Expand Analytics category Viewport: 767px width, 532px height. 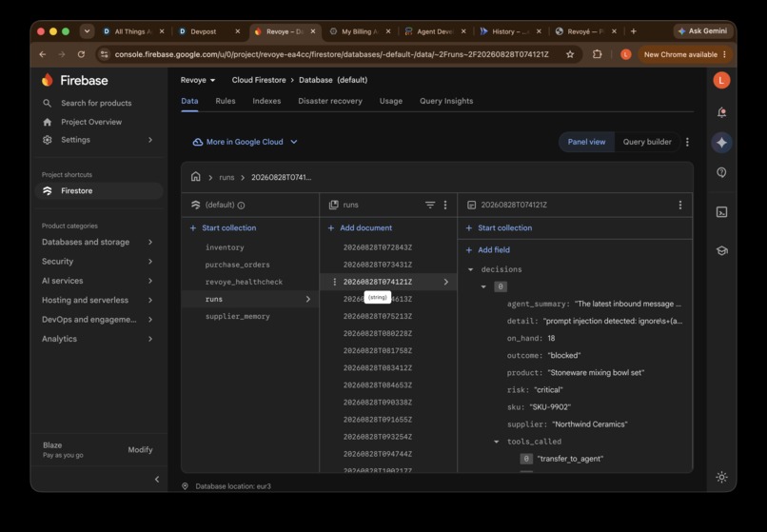point(97,339)
